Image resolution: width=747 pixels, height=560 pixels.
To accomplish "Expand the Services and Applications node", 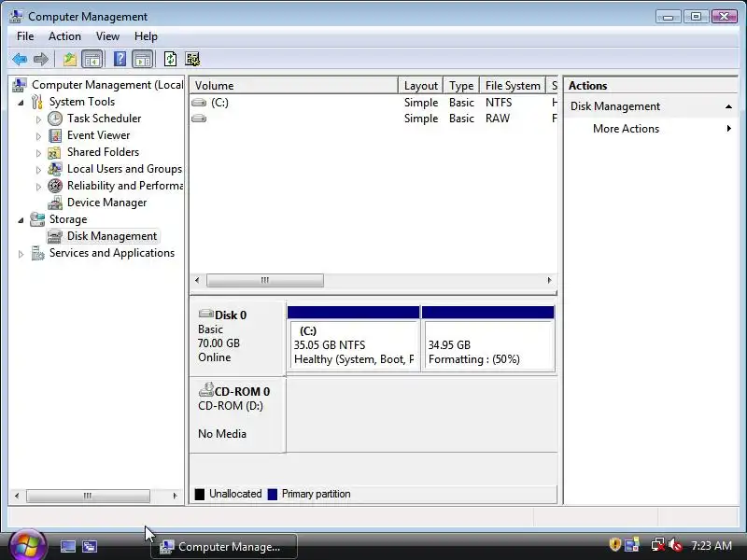I will 21,254.
